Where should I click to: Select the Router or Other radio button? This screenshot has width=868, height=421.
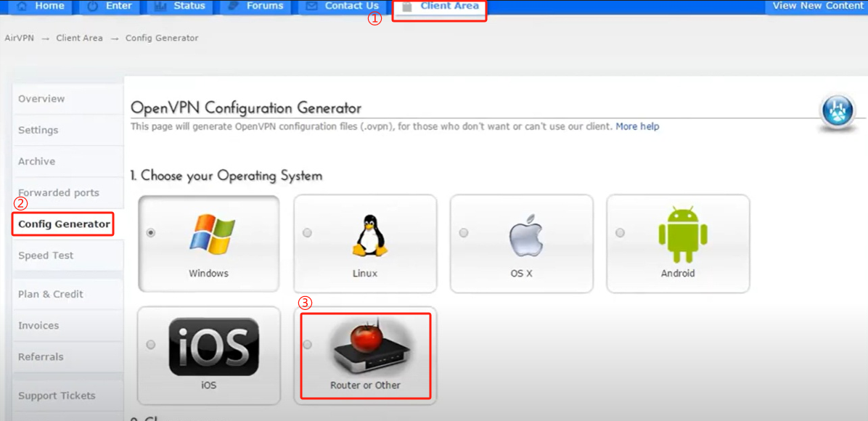[308, 345]
